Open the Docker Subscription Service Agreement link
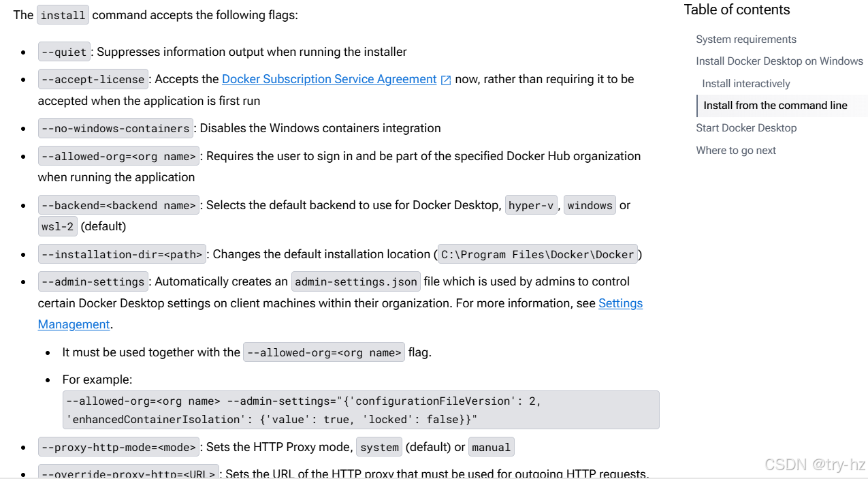868x479 pixels. (329, 79)
